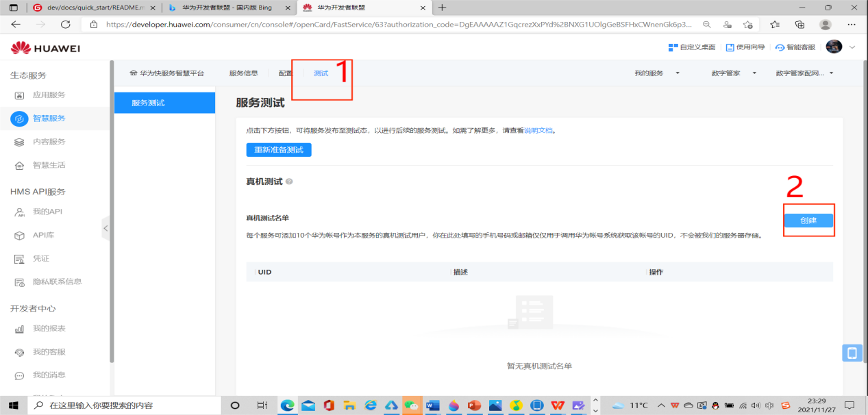Screen dimensions: 868x415
Task: Open WeChat from the taskbar
Action: coord(412,405)
